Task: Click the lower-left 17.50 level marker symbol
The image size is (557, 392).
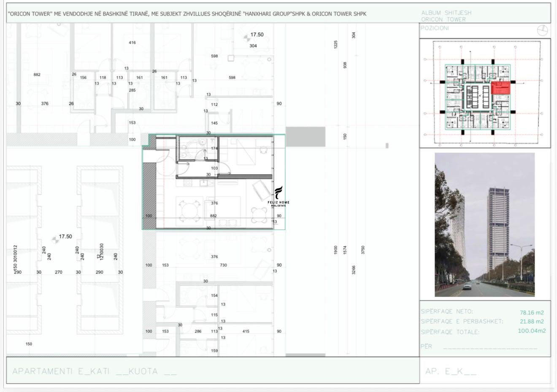Action: [54, 240]
